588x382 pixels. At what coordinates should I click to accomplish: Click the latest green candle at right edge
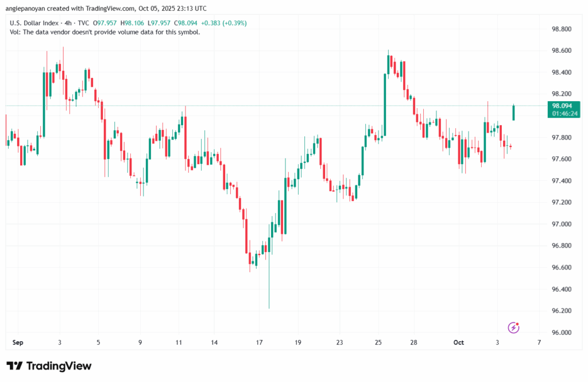[513, 113]
